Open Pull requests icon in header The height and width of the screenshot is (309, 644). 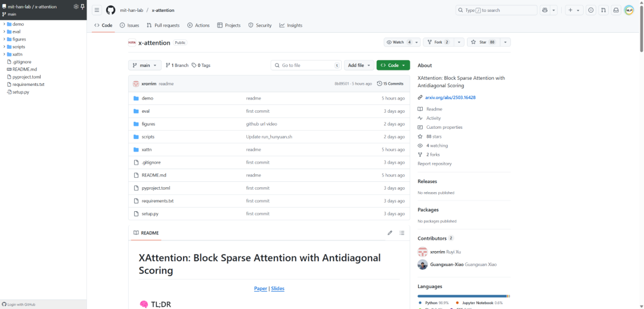tap(603, 10)
